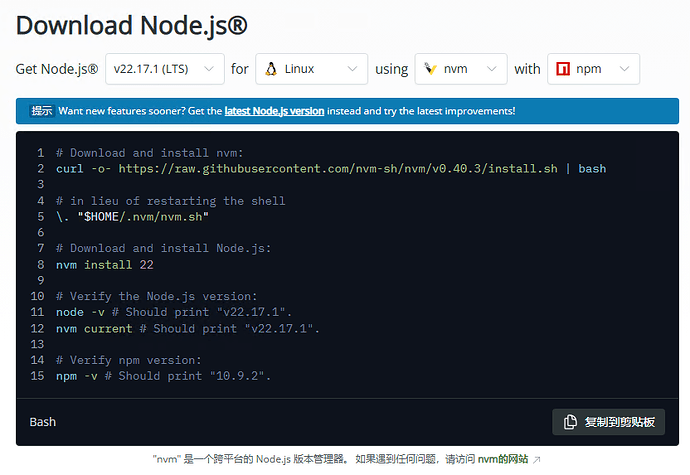This screenshot has width=690, height=475.
Task: Click the Get Node.js® label
Action: pos(57,69)
